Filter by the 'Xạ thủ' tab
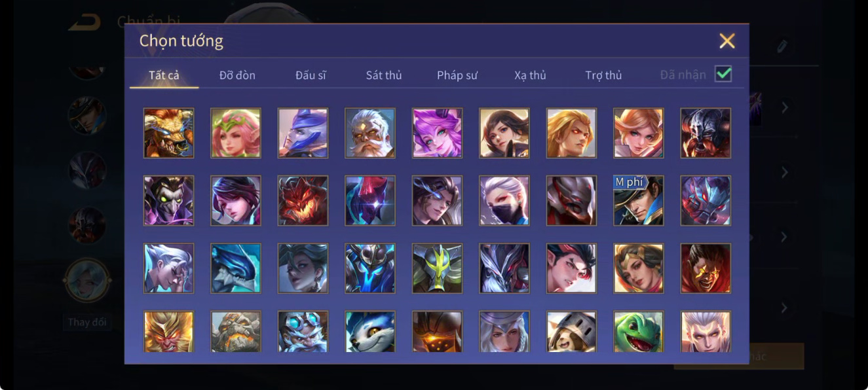The image size is (868, 390). tap(530, 75)
